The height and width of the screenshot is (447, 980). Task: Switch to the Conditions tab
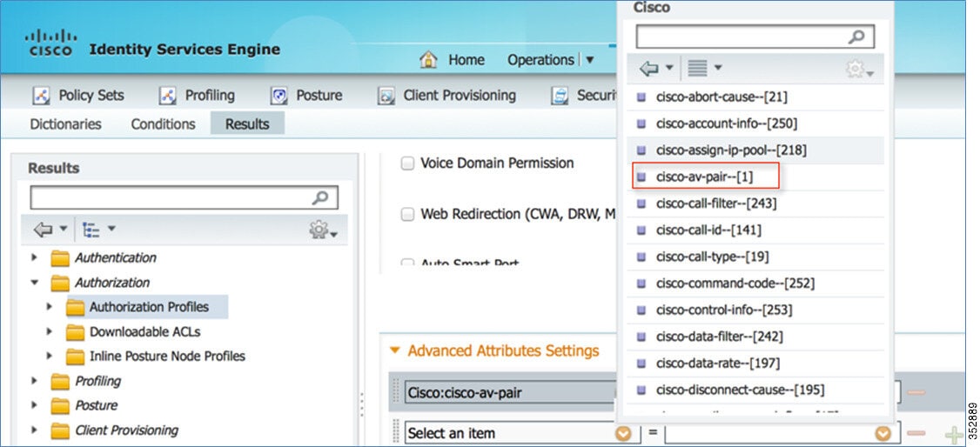pyautogui.click(x=163, y=124)
